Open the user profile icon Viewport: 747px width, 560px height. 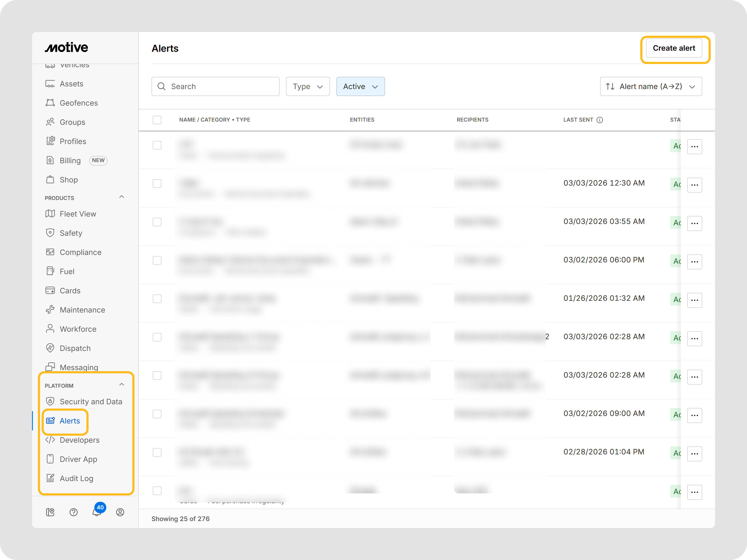click(x=120, y=512)
